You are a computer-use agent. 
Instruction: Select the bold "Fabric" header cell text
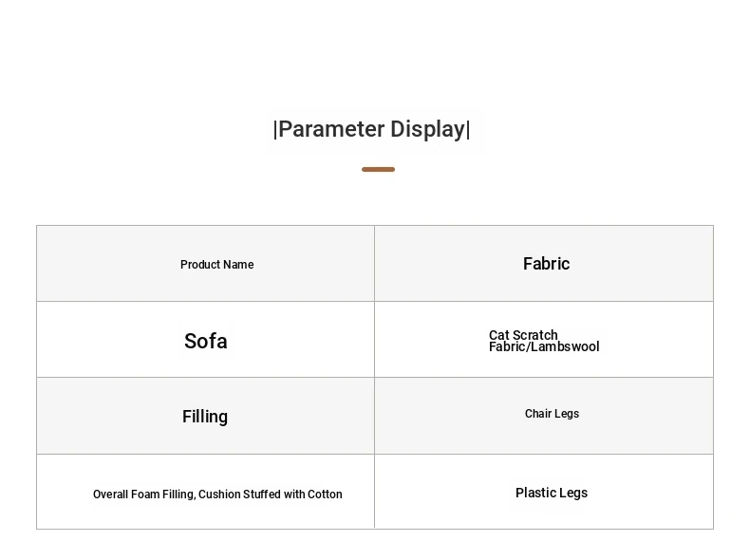coord(546,264)
